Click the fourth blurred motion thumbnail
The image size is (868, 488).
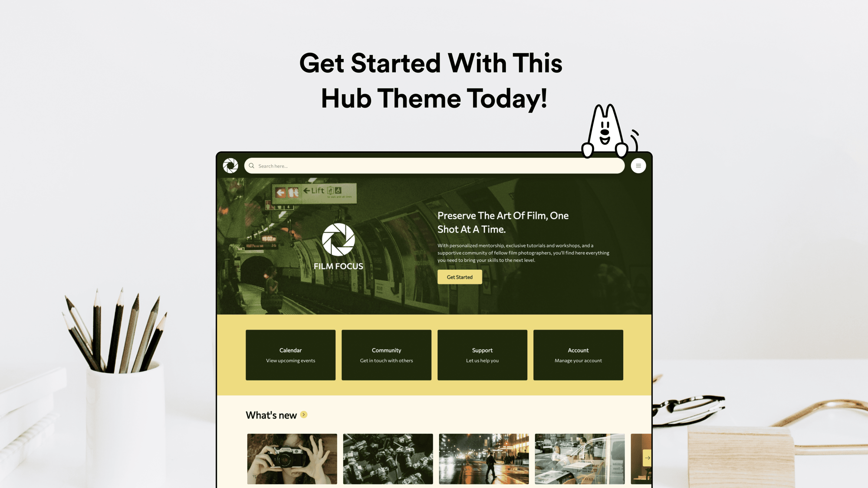(x=578, y=459)
